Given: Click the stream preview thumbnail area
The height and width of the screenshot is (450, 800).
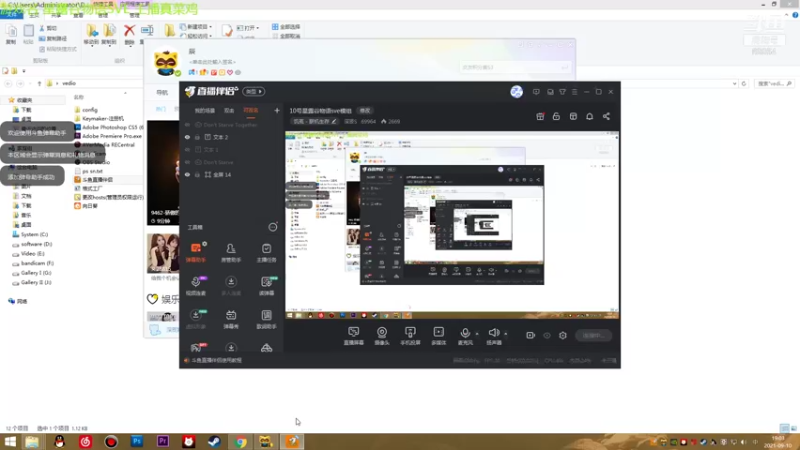Looking at the screenshot, I should (x=452, y=226).
